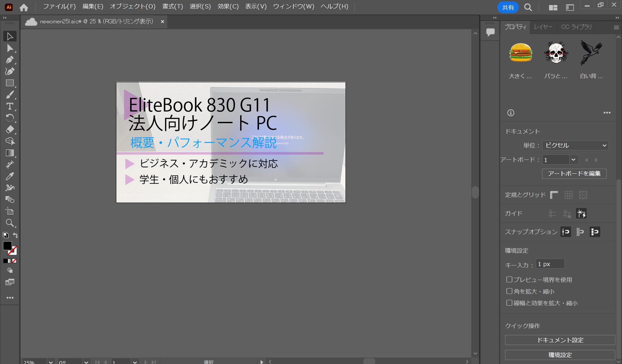Click the 共有 share button
Screen dimensions: 622x364
[x=508, y=7]
